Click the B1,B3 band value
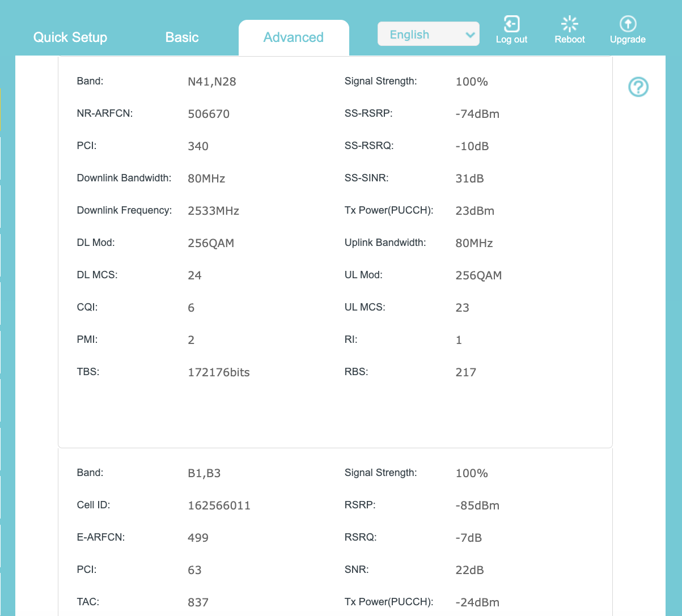Image resolution: width=682 pixels, height=616 pixels. [204, 473]
